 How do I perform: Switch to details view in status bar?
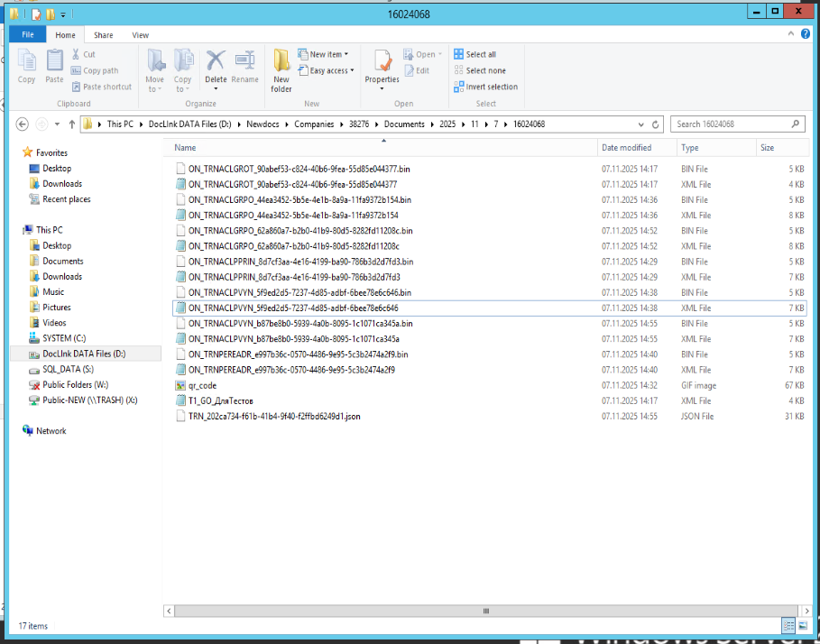788,625
